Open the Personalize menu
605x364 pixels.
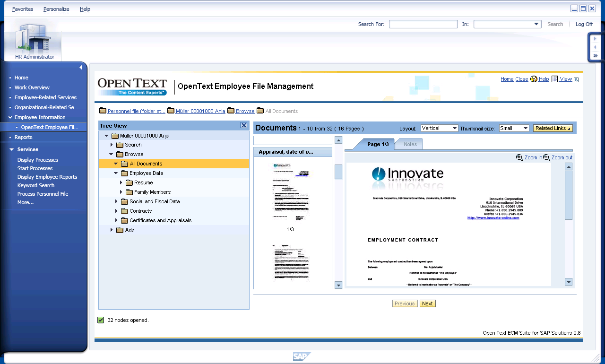pos(56,9)
